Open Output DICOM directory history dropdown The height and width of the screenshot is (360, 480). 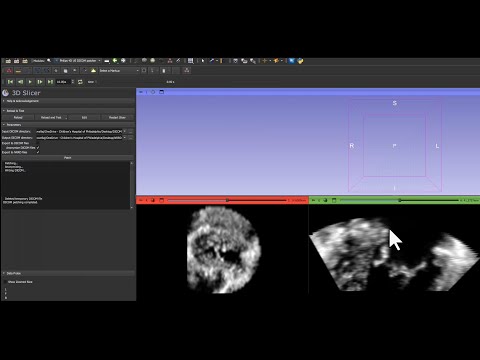125,138
